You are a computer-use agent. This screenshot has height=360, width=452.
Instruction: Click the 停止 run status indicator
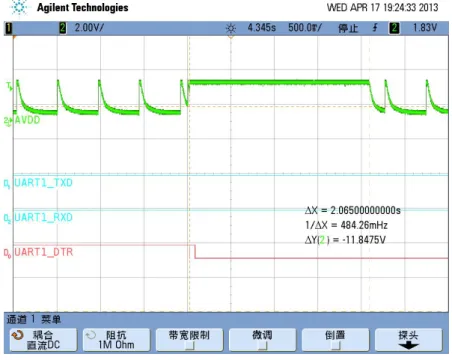(x=348, y=28)
